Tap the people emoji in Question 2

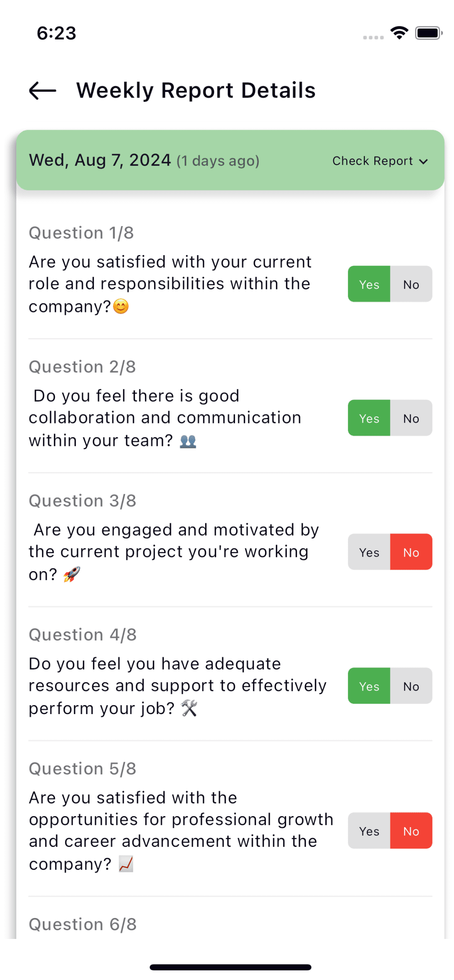(188, 441)
